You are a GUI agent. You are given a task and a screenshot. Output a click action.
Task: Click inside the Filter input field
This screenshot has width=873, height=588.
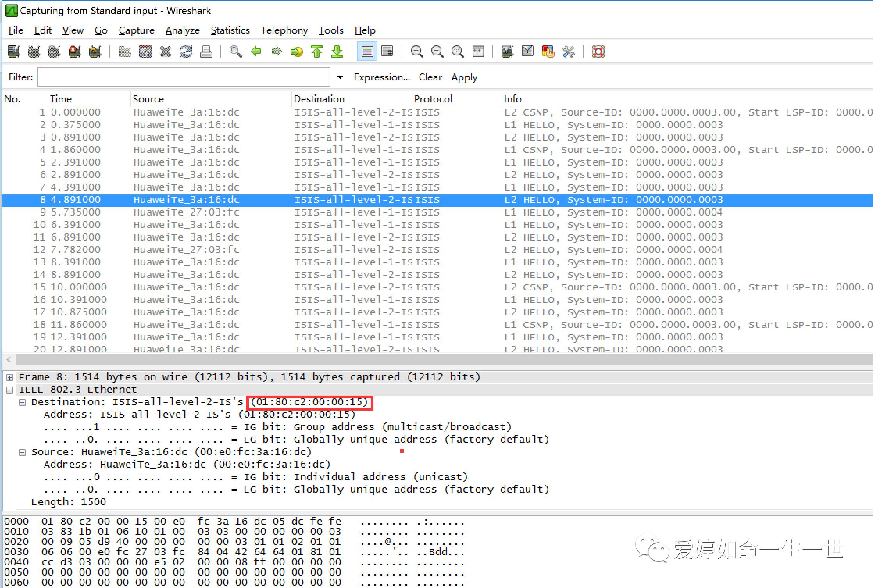(184, 77)
